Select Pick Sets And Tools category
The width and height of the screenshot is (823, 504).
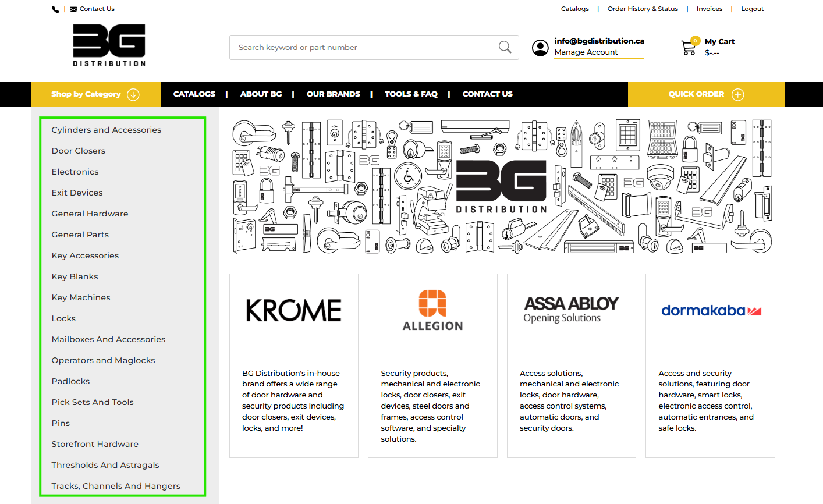click(93, 402)
